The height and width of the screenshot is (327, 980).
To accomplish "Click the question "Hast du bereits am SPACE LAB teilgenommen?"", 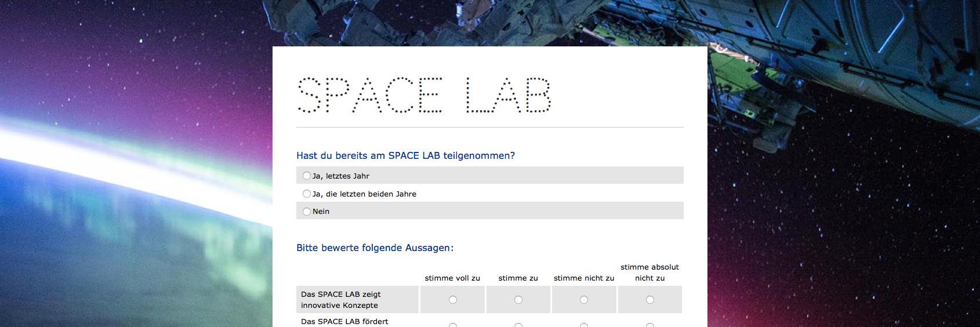I will coord(405,155).
